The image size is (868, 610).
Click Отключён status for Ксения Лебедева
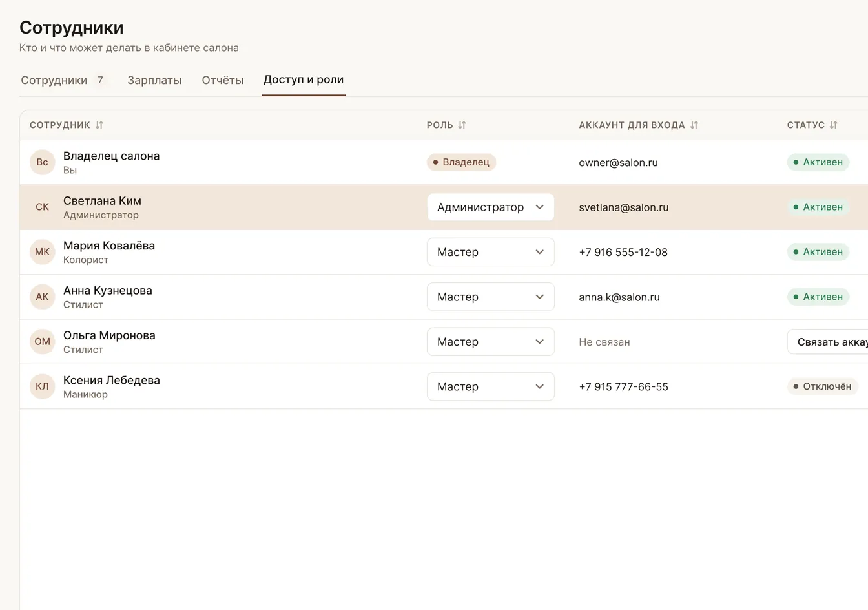click(822, 386)
